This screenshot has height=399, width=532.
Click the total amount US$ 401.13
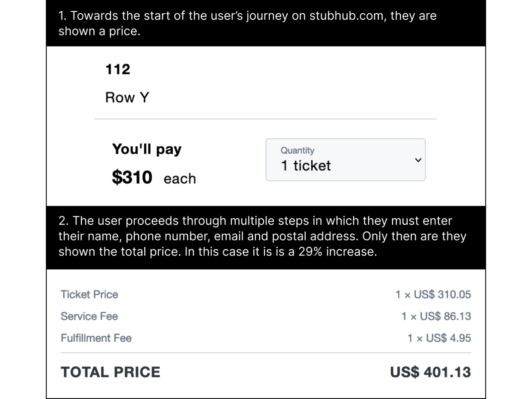(430, 372)
